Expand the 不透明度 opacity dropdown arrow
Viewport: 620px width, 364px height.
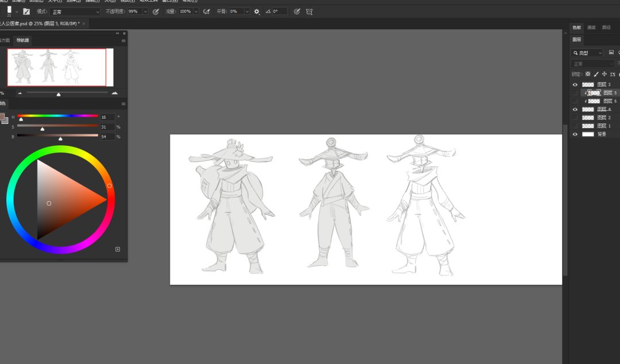[145, 11]
